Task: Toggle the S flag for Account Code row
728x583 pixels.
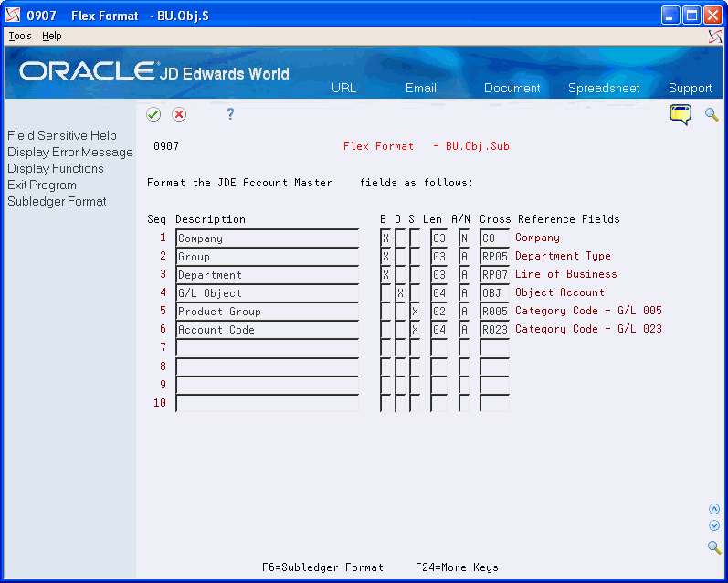Action: pos(415,329)
